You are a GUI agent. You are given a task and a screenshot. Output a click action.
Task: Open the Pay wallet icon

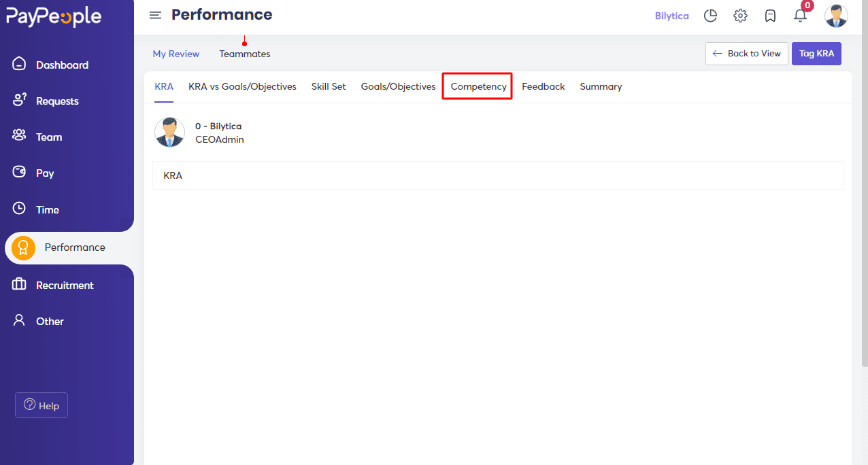pyautogui.click(x=19, y=173)
